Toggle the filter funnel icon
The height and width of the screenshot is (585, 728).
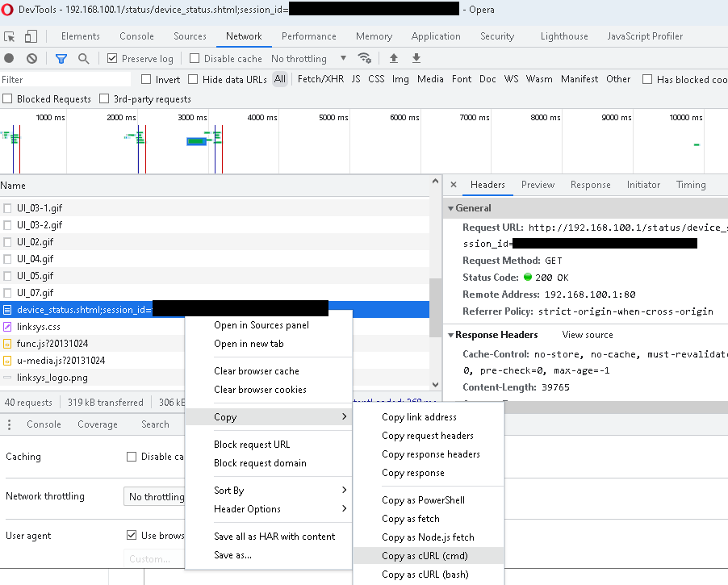61,58
